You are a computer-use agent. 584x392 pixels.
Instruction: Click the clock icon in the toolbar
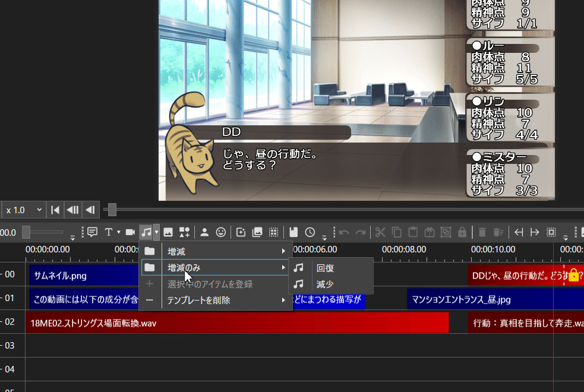click(310, 232)
